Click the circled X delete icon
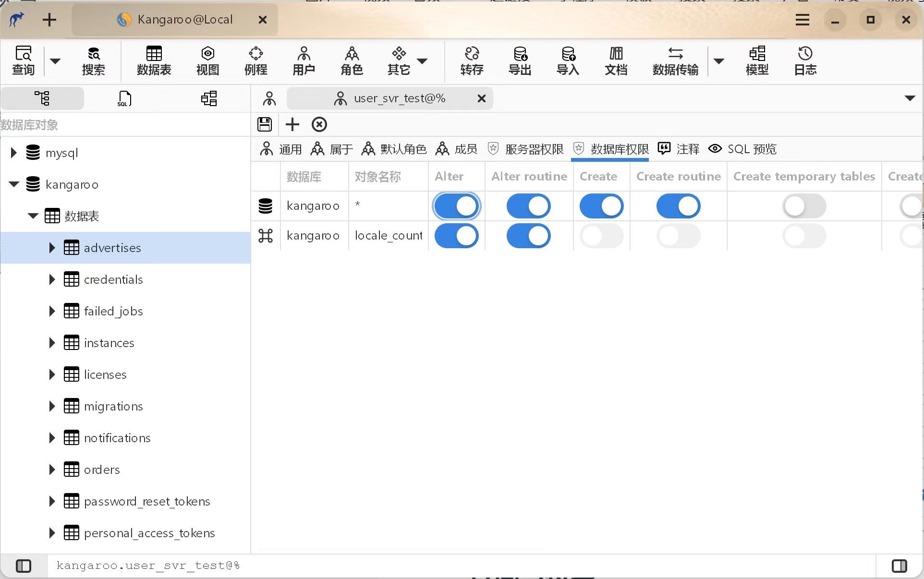 [319, 124]
